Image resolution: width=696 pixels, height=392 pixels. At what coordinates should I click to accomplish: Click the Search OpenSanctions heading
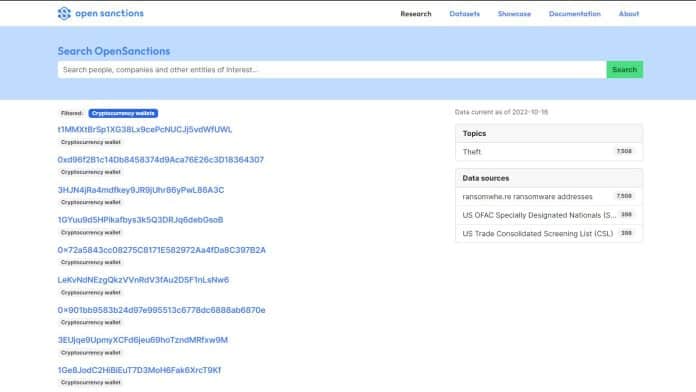[x=114, y=51]
